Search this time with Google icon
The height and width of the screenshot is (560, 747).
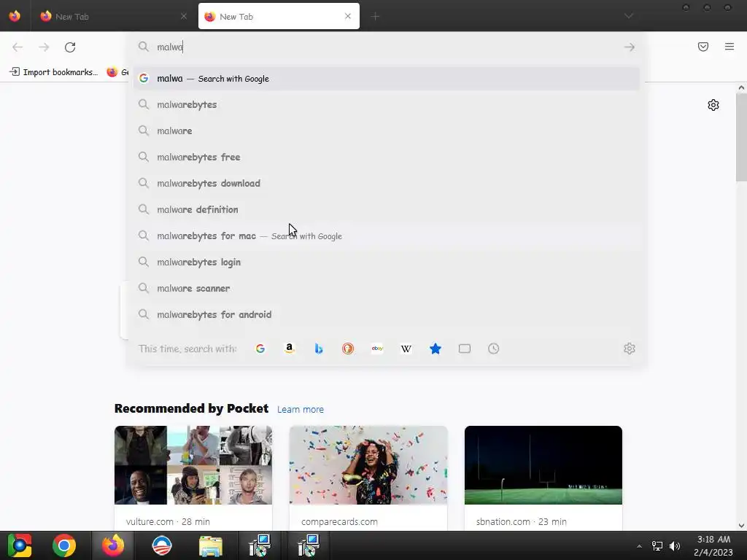[260, 349]
